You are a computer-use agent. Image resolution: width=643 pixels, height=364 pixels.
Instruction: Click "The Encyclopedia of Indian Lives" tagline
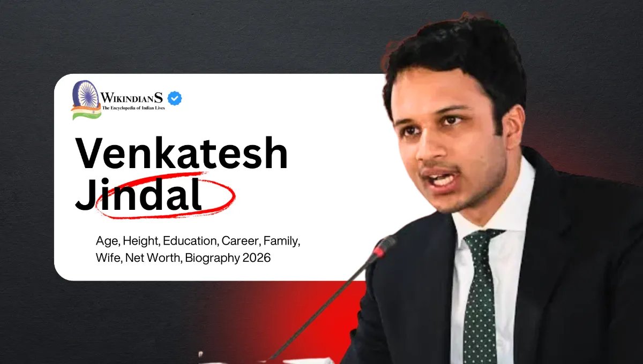133,108
